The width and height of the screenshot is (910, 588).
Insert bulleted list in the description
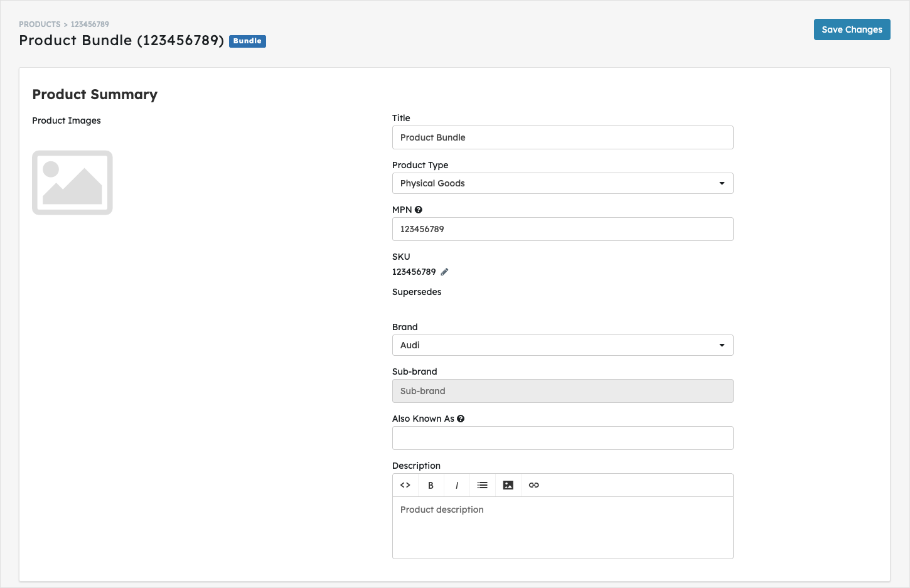482,485
